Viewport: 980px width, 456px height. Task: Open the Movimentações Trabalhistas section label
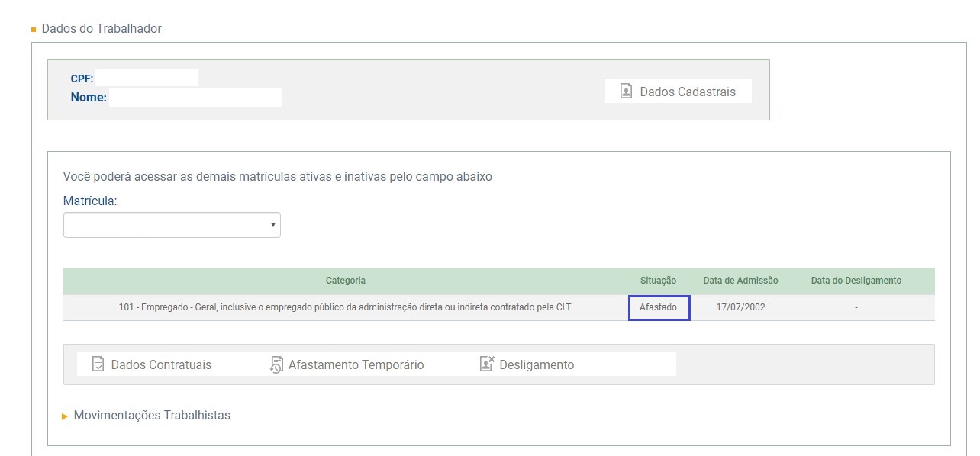(x=152, y=416)
